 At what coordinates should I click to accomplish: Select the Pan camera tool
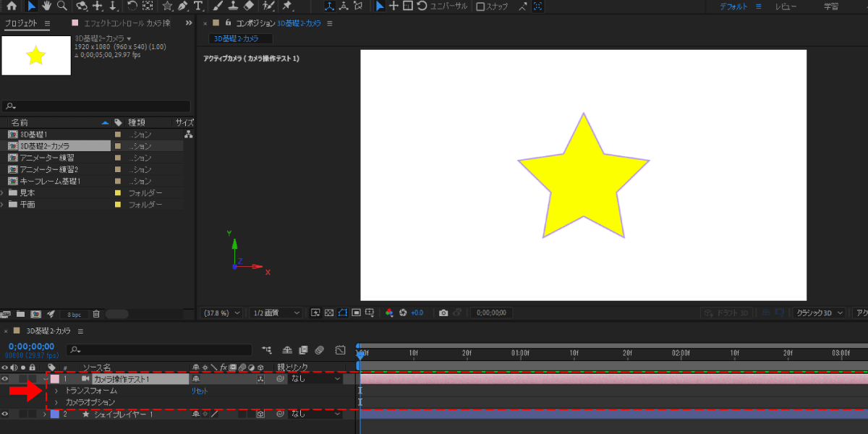click(x=98, y=7)
